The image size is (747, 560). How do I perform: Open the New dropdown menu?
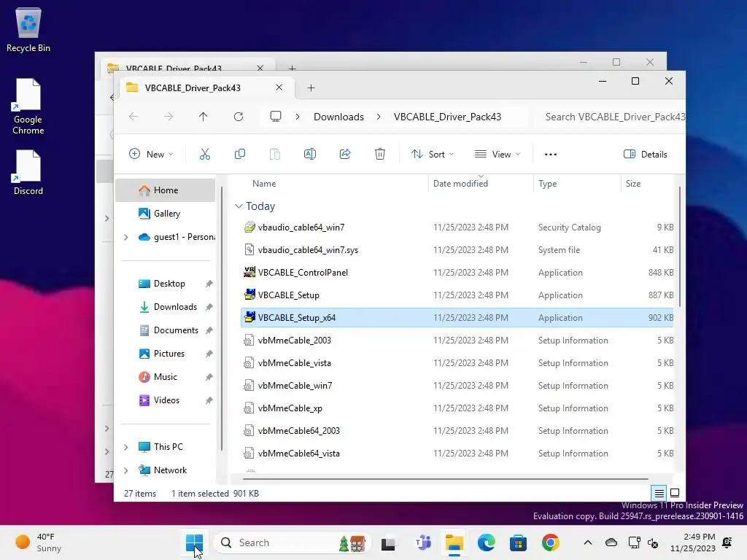(x=151, y=155)
